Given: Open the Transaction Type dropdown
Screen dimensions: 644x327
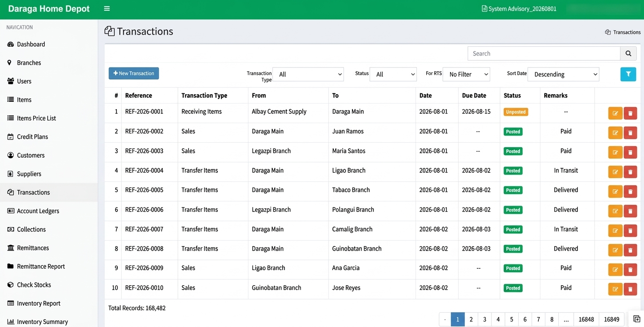Looking at the screenshot, I should tap(308, 74).
